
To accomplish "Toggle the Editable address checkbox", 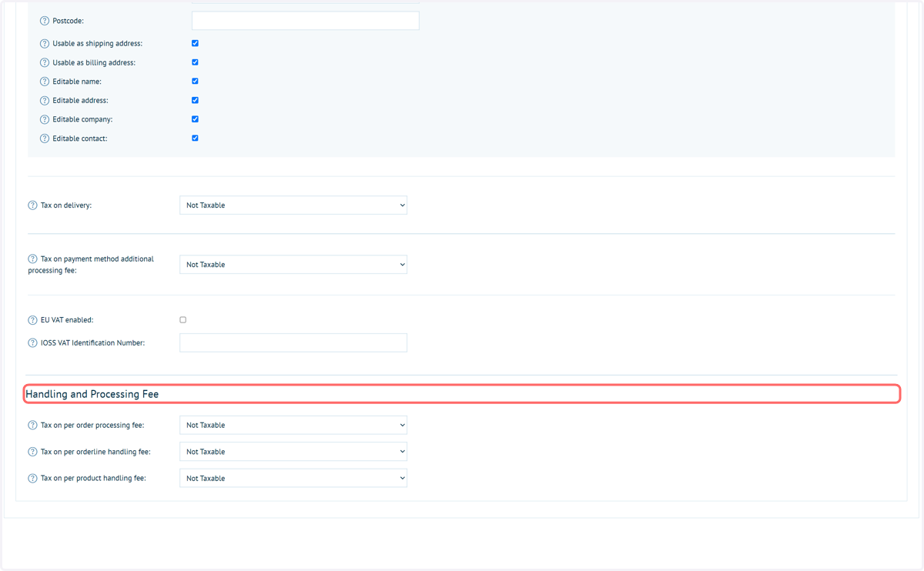I will click(x=195, y=100).
